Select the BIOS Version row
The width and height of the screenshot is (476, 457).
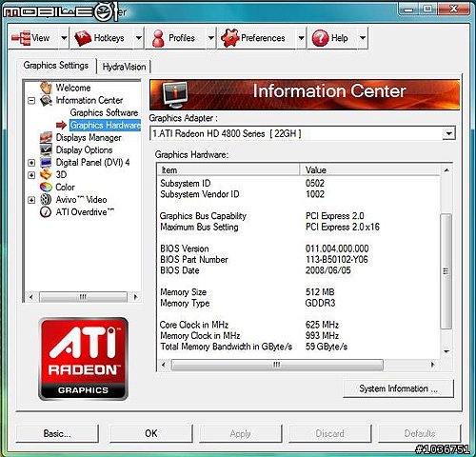click(x=299, y=248)
